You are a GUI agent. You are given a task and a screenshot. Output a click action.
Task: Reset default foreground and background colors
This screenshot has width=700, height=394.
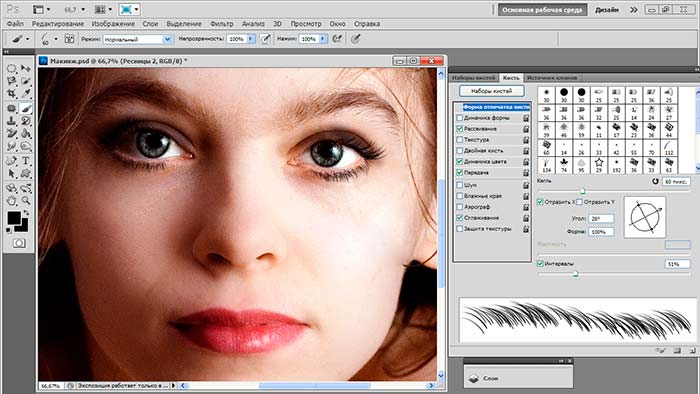pos(9,230)
